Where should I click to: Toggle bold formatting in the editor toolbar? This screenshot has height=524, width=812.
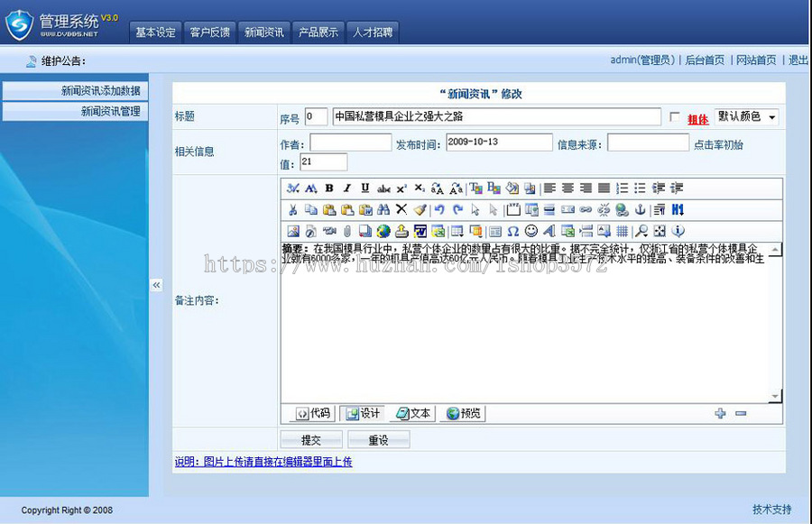point(328,188)
